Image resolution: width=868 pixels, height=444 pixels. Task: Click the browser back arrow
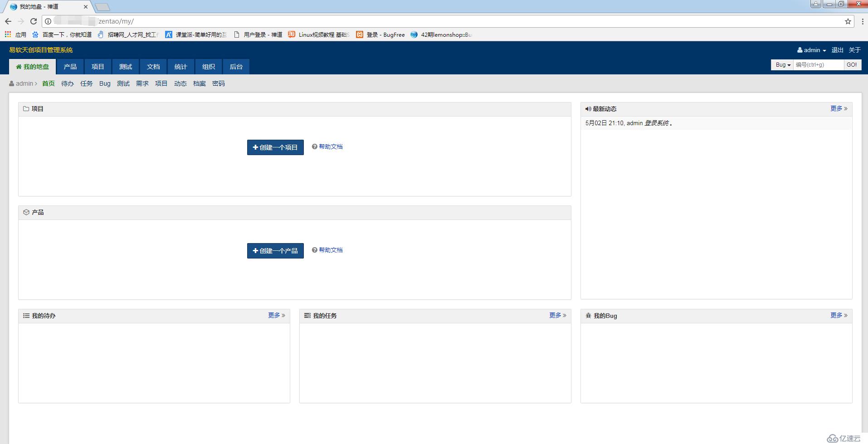coord(8,21)
